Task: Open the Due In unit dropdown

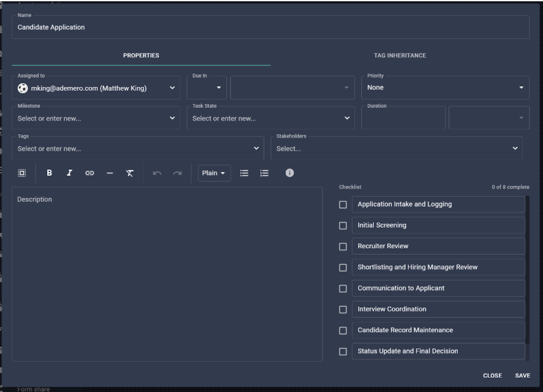Action: [x=292, y=88]
